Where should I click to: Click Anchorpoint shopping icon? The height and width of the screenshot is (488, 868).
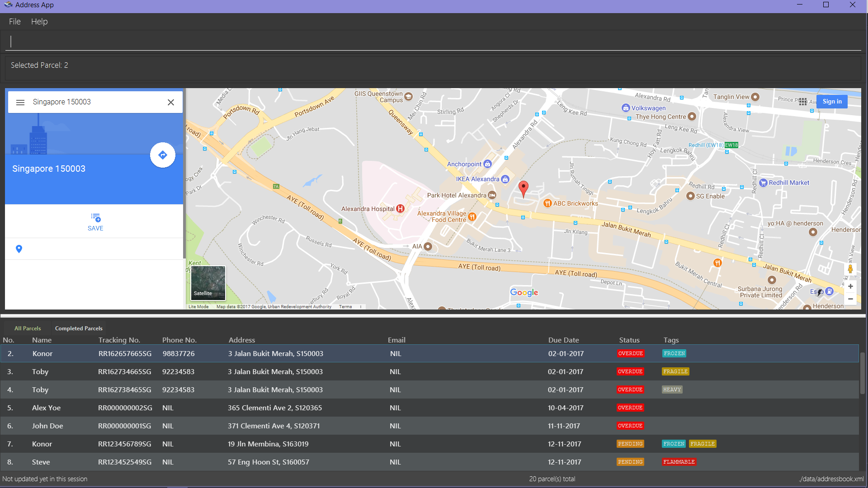(x=487, y=164)
